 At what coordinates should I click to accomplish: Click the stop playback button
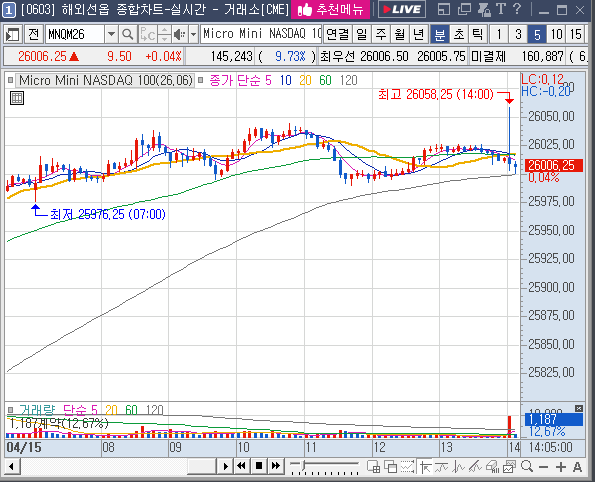(x=259, y=466)
